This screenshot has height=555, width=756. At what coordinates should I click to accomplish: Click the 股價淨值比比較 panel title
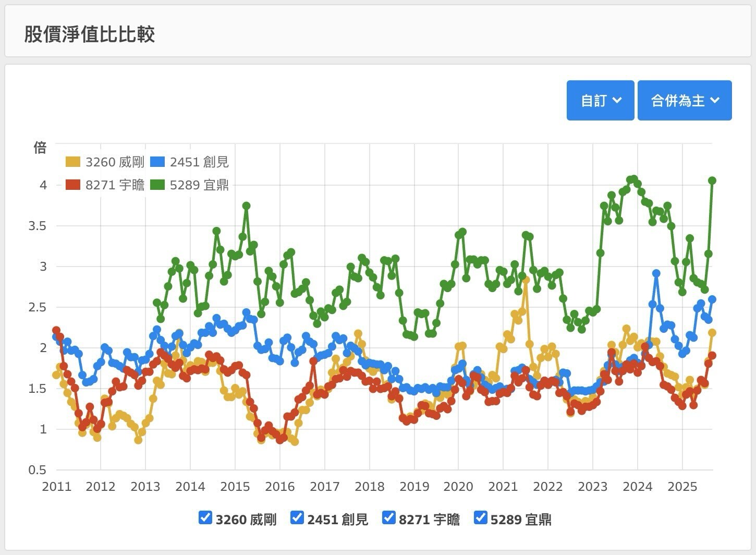click(90, 34)
